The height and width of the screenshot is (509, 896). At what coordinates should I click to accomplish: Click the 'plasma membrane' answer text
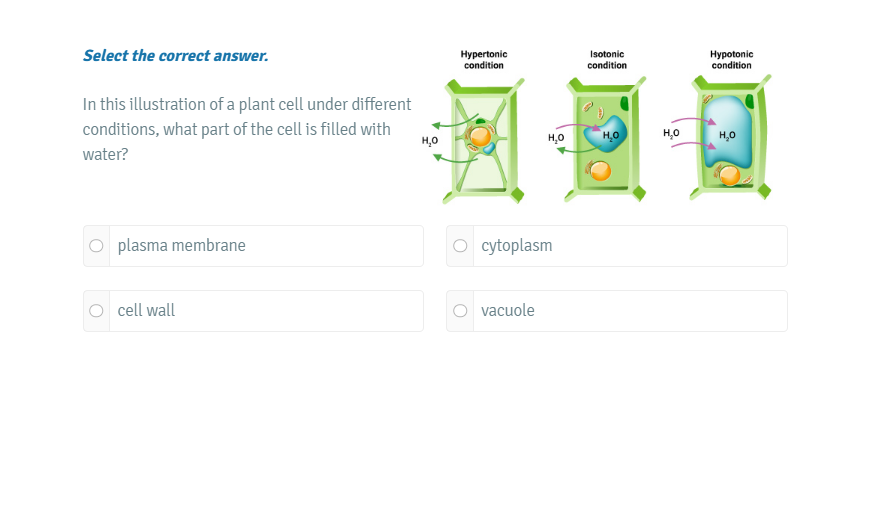point(181,246)
